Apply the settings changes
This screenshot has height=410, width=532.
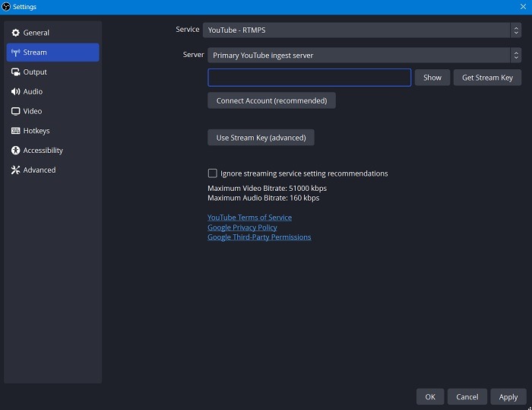pos(508,396)
